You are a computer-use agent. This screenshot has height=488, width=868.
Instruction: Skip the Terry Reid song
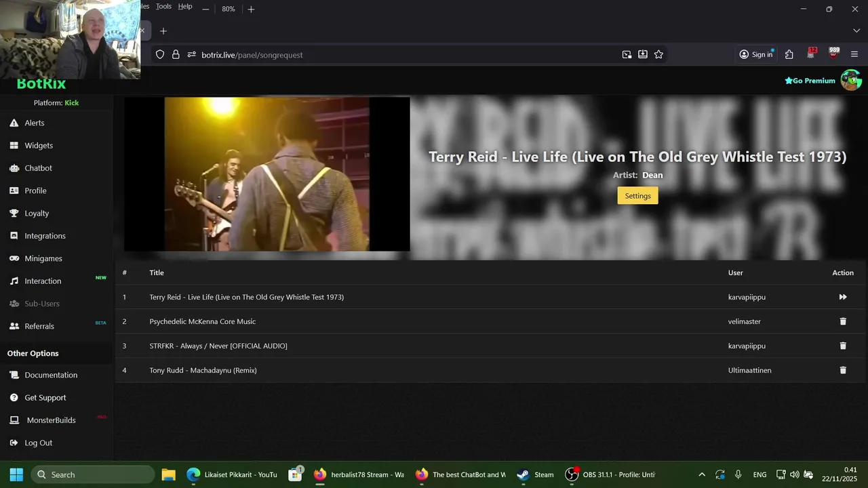(x=843, y=297)
